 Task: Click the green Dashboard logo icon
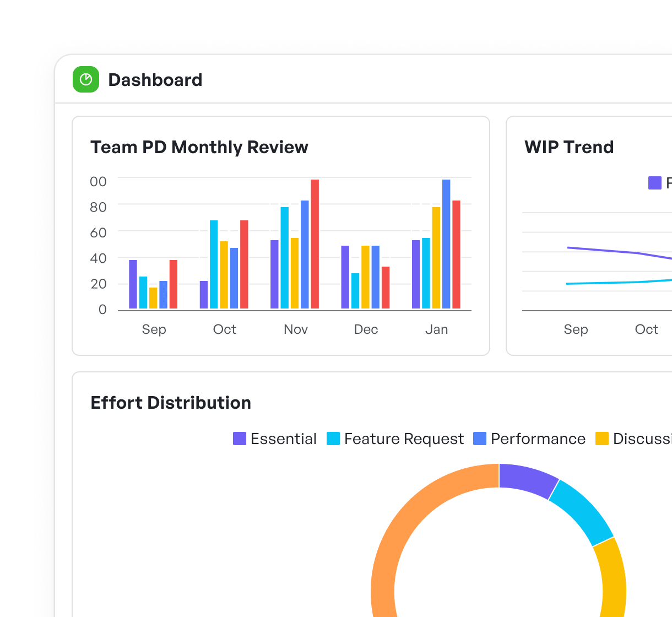click(86, 79)
